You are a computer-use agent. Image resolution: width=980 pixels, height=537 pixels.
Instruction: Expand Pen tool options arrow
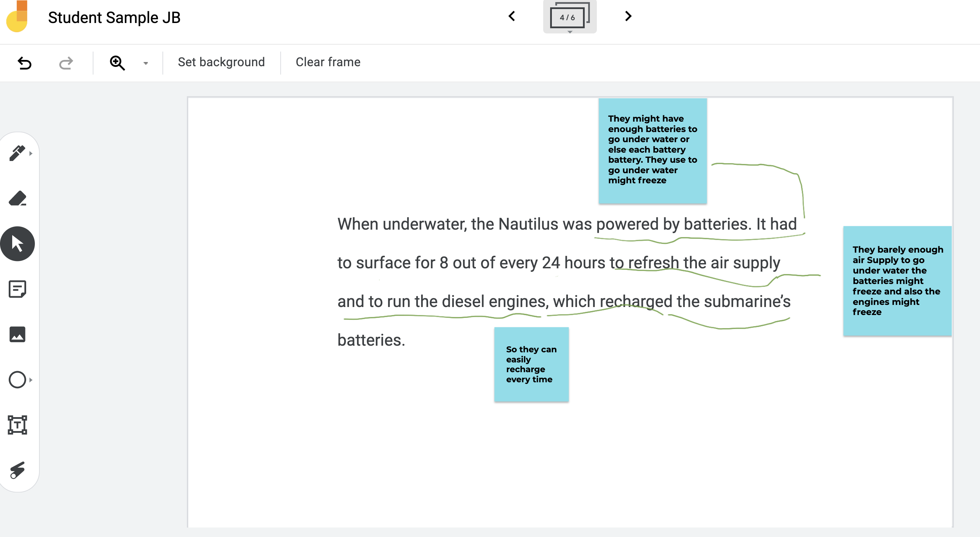click(31, 154)
